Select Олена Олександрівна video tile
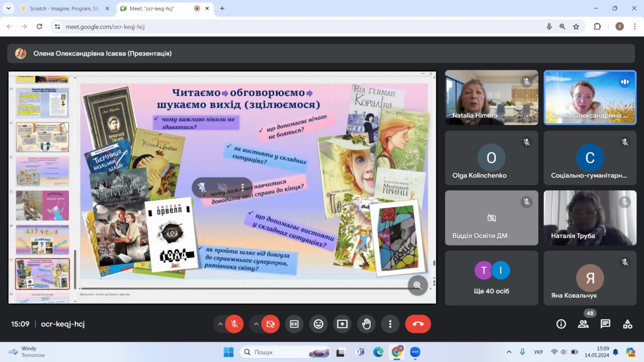The width and height of the screenshot is (644, 362). point(590,98)
